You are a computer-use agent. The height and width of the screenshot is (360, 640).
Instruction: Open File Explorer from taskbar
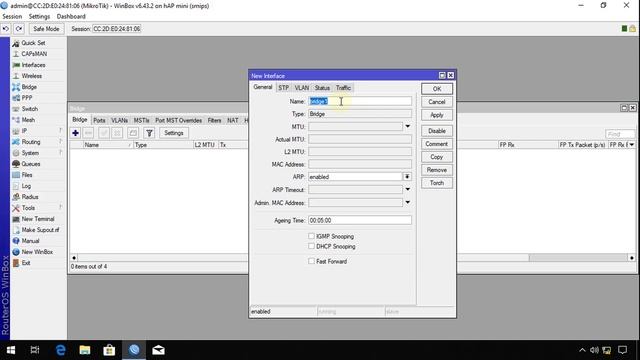(85, 350)
